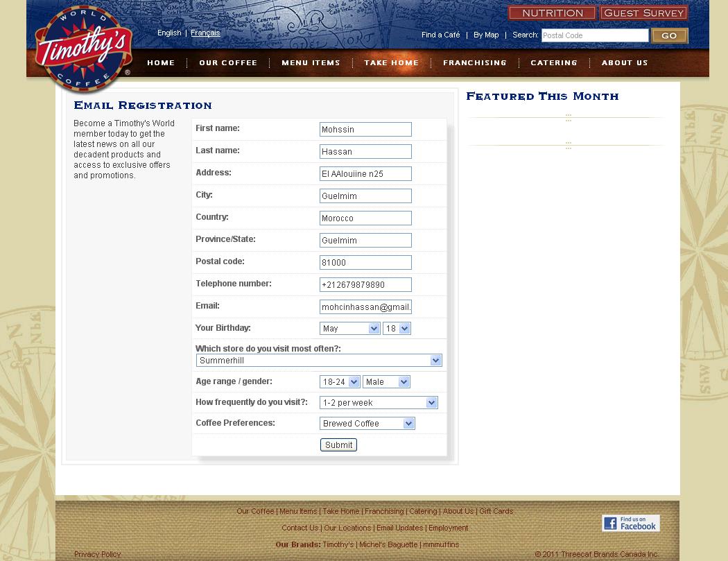Open the Timothy's brand link in footer

tap(338, 545)
